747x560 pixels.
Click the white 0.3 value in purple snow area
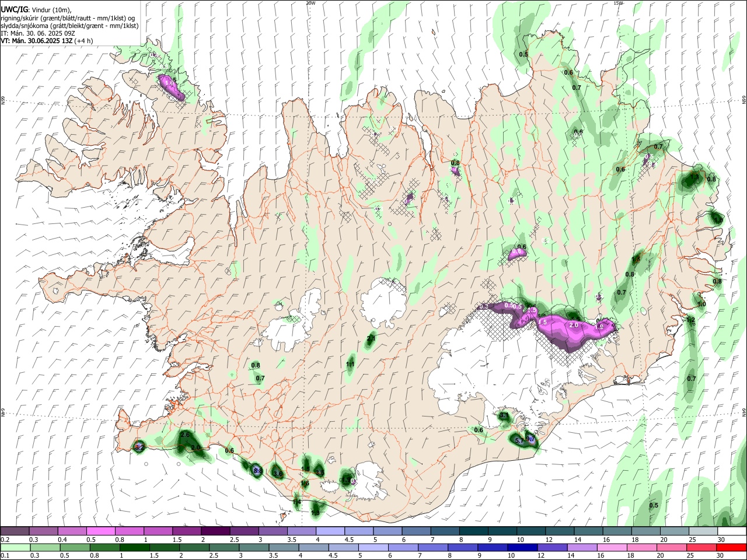pos(484,307)
